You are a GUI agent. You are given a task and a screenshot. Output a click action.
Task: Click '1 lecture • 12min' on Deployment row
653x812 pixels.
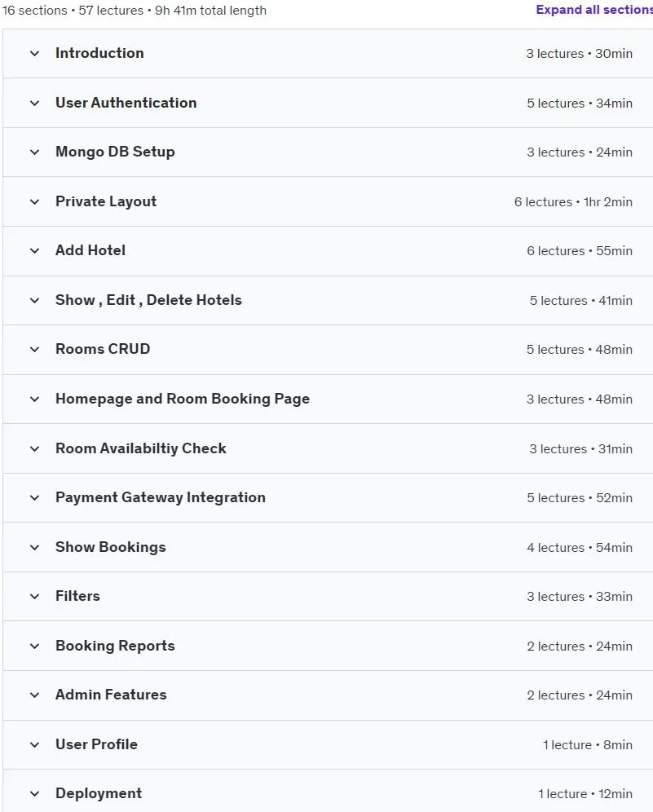click(585, 794)
